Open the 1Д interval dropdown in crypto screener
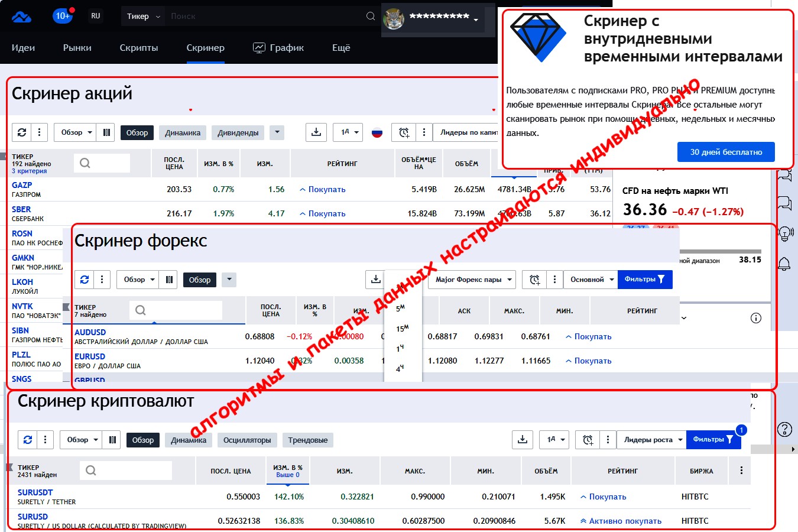Image resolution: width=798 pixels, height=532 pixels. pos(554,440)
